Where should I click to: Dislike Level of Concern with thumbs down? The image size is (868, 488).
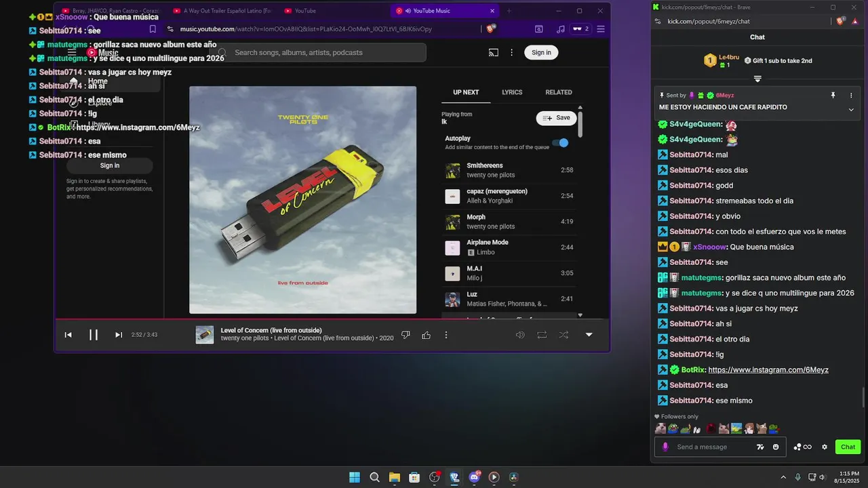tap(406, 335)
